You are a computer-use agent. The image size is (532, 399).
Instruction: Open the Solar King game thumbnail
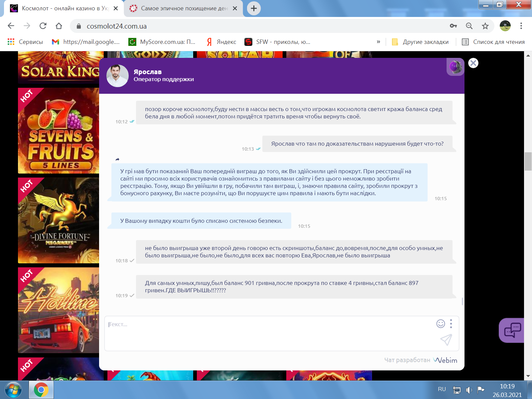pos(59,68)
